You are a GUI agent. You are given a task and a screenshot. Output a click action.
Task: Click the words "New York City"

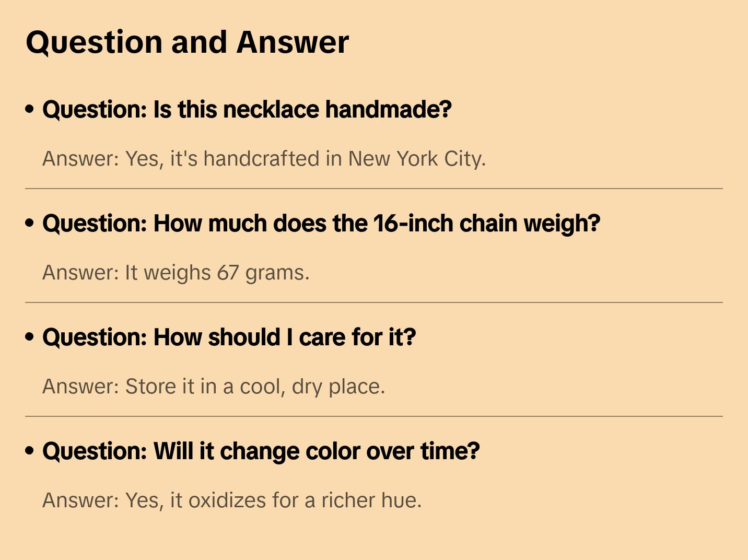(416, 159)
